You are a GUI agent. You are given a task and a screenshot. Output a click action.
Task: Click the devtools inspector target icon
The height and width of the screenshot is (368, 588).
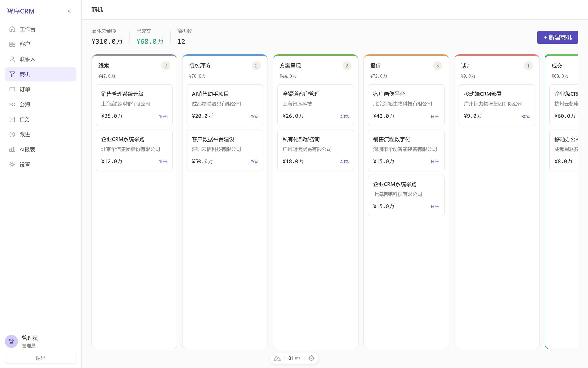[x=311, y=358]
